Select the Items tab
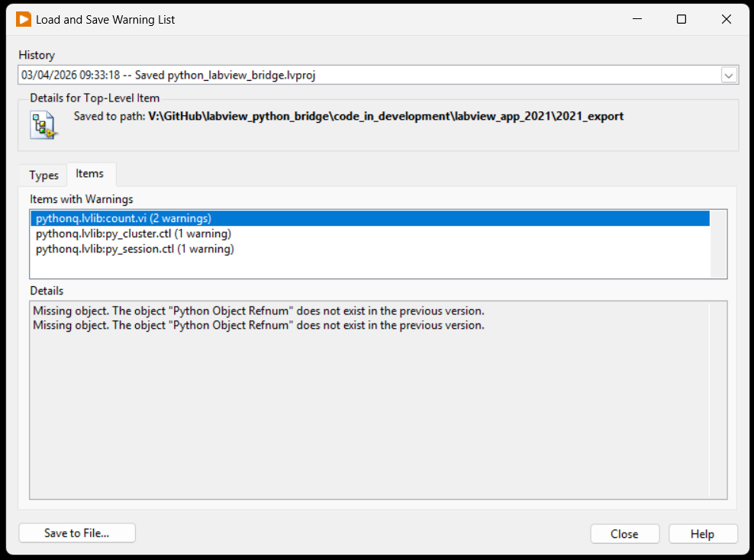 click(90, 174)
